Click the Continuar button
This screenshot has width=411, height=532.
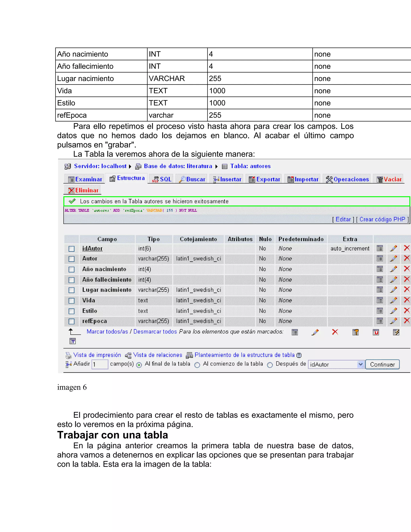coord(382,364)
